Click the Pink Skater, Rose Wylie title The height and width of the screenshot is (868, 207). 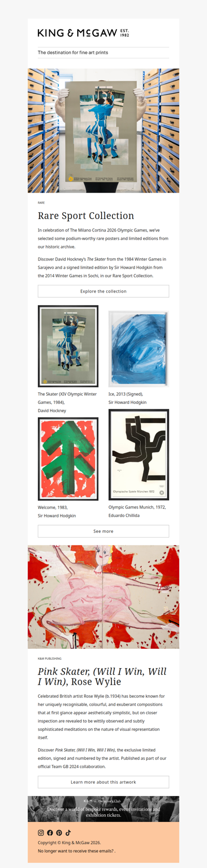click(102, 676)
